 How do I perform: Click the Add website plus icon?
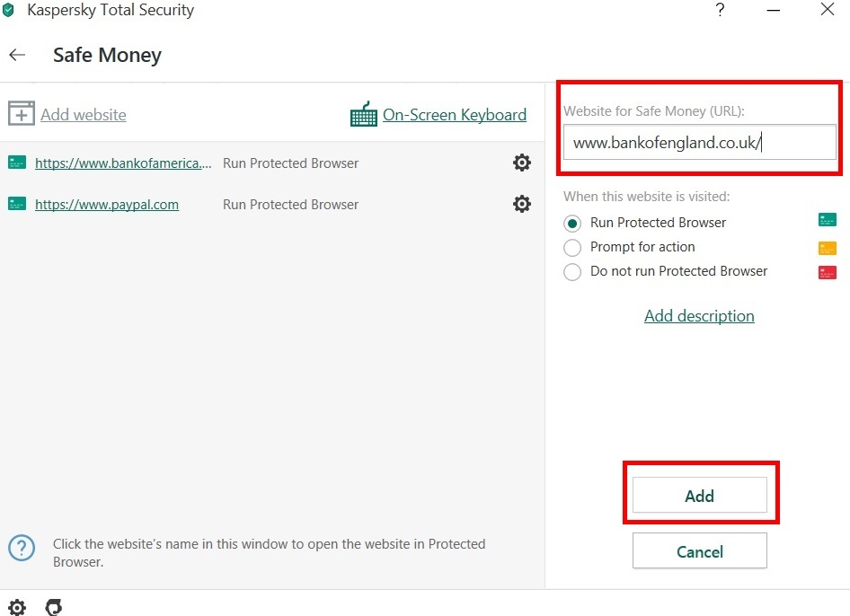(22, 114)
